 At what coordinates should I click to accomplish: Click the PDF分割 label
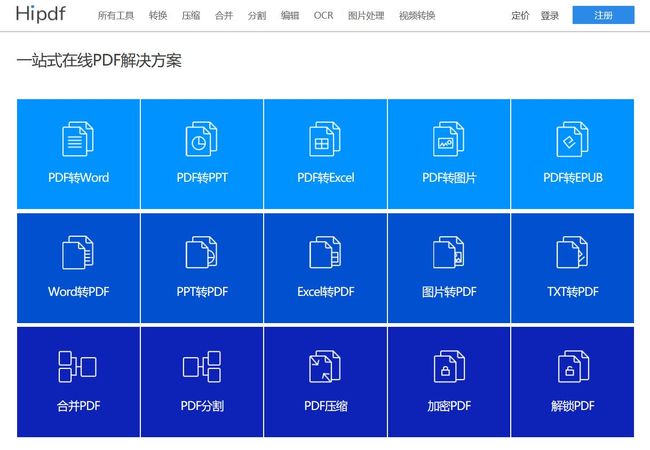click(x=202, y=406)
